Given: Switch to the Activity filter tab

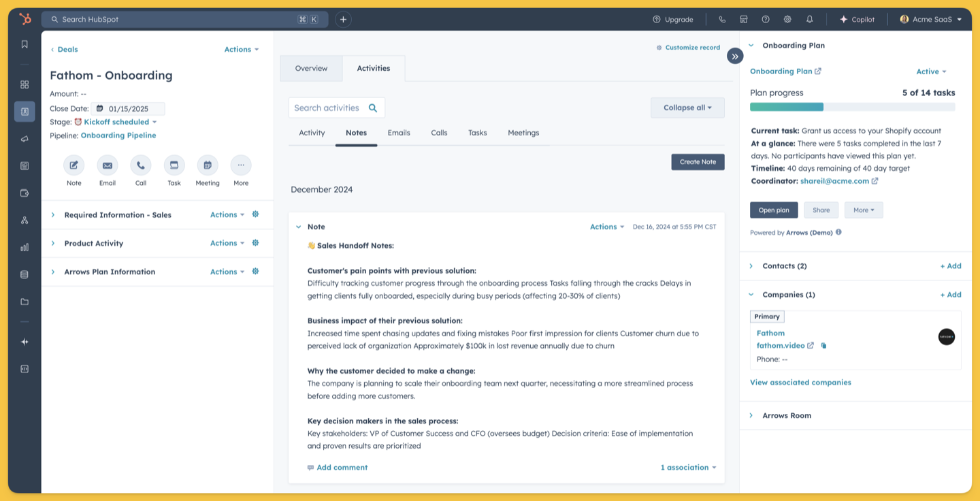Looking at the screenshot, I should (312, 133).
